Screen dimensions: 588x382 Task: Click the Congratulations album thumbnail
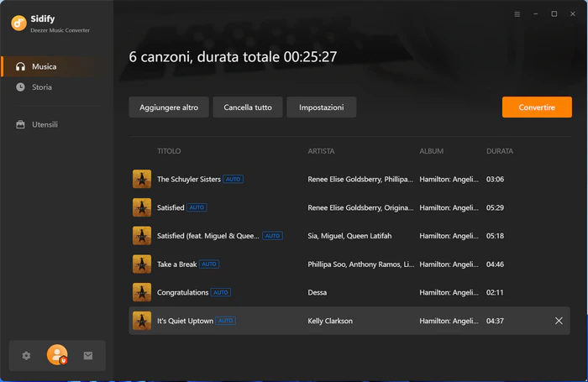tap(142, 292)
